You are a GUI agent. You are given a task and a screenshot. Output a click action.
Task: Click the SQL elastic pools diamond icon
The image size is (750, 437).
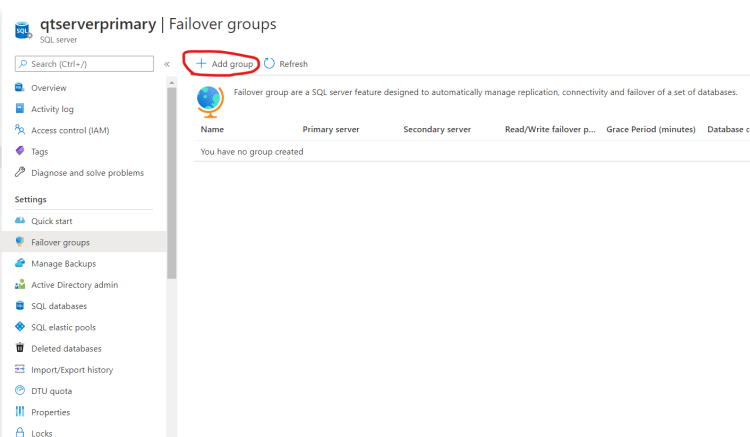tap(20, 327)
